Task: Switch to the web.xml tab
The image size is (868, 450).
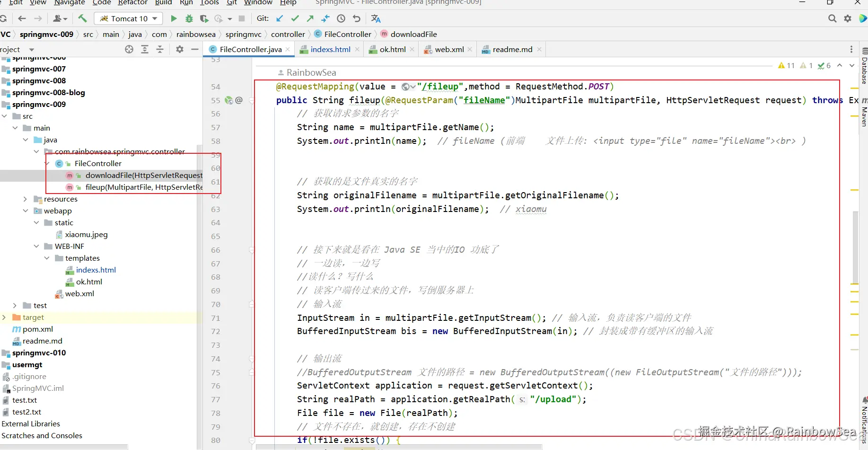Action: click(449, 49)
